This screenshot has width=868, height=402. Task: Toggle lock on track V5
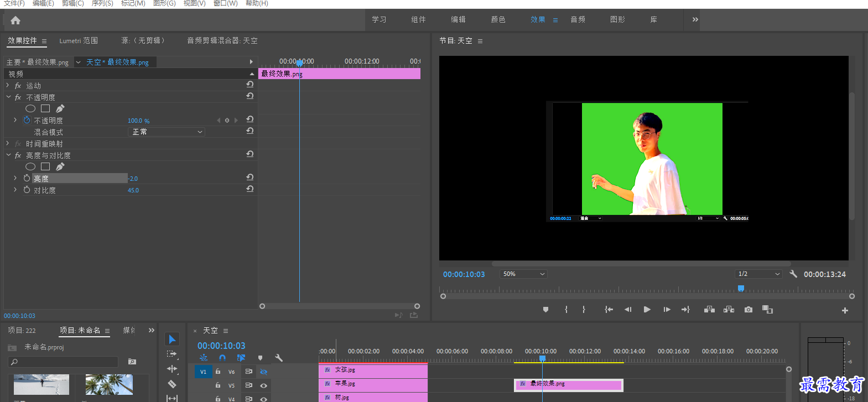coord(218,385)
